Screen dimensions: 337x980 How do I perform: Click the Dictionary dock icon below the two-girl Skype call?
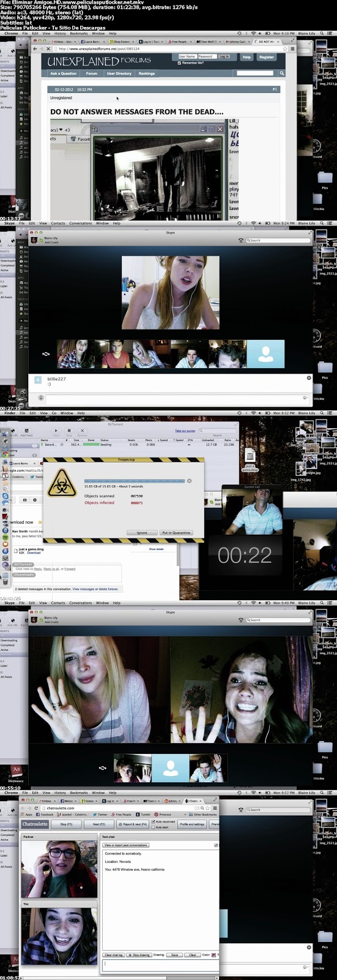point(16,771)
